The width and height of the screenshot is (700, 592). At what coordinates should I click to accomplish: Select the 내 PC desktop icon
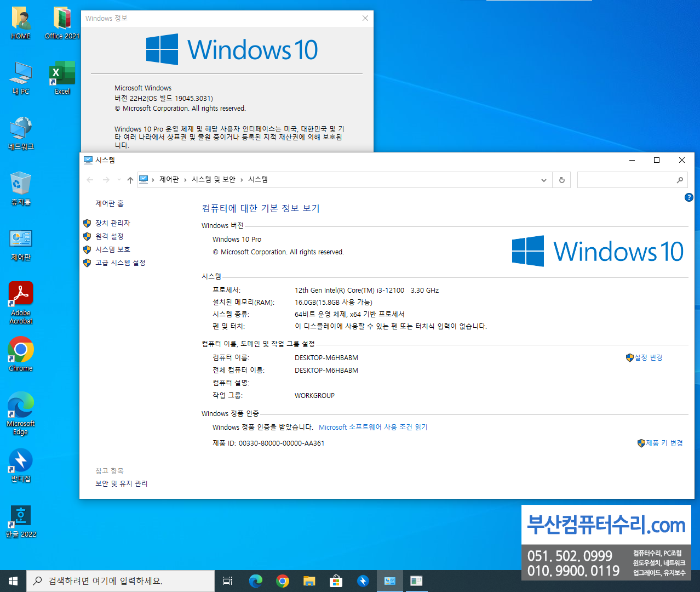point(21,78)
